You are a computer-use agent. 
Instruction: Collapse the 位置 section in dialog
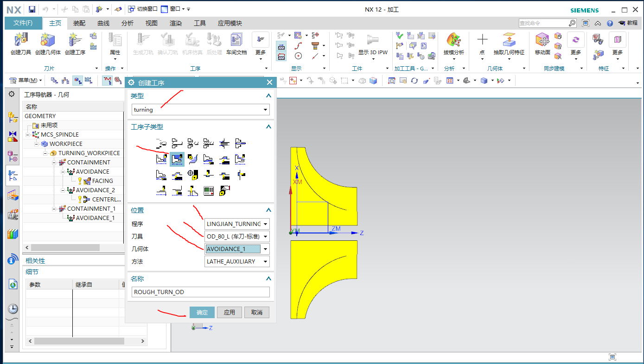click(x=268, y=210)
